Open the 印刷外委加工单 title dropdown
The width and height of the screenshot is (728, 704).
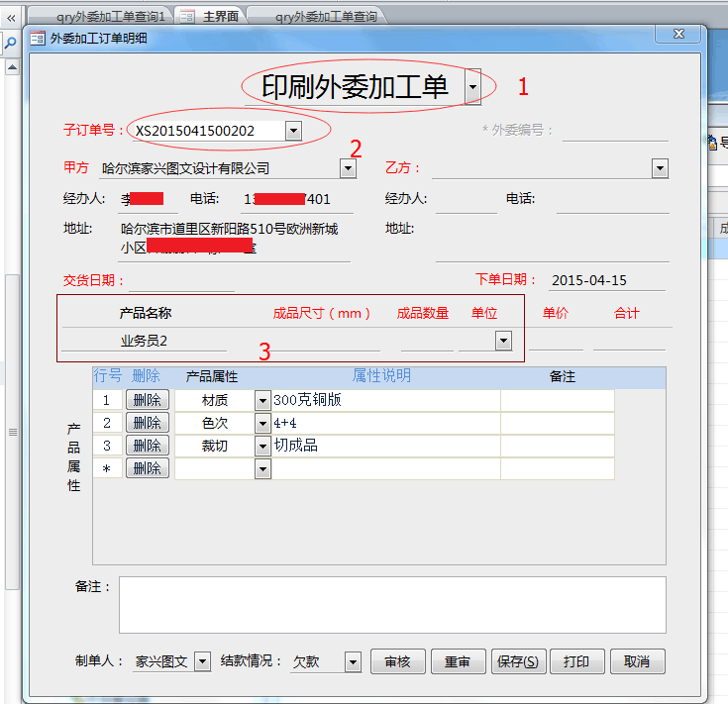tap(473, 88)
